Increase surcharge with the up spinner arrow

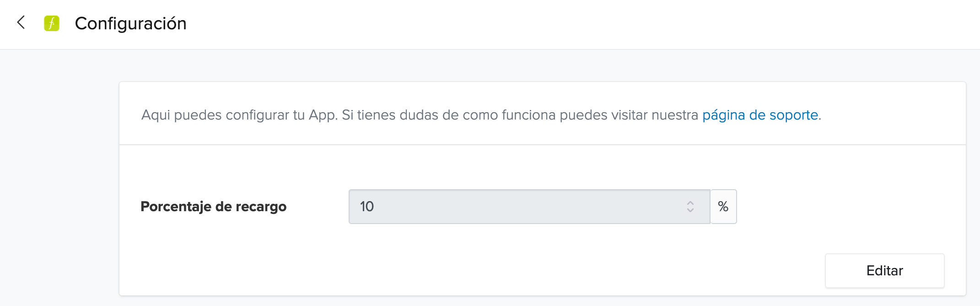coord(690,202)
